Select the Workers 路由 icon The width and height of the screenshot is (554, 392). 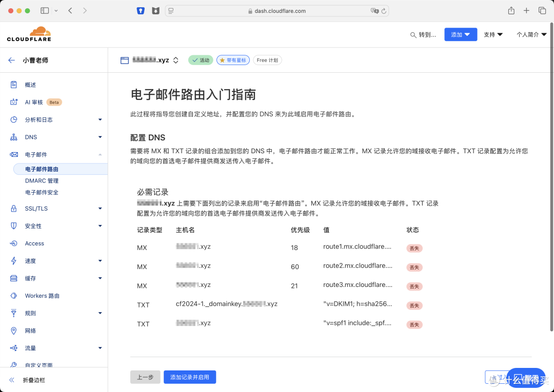tap(14, 296)
